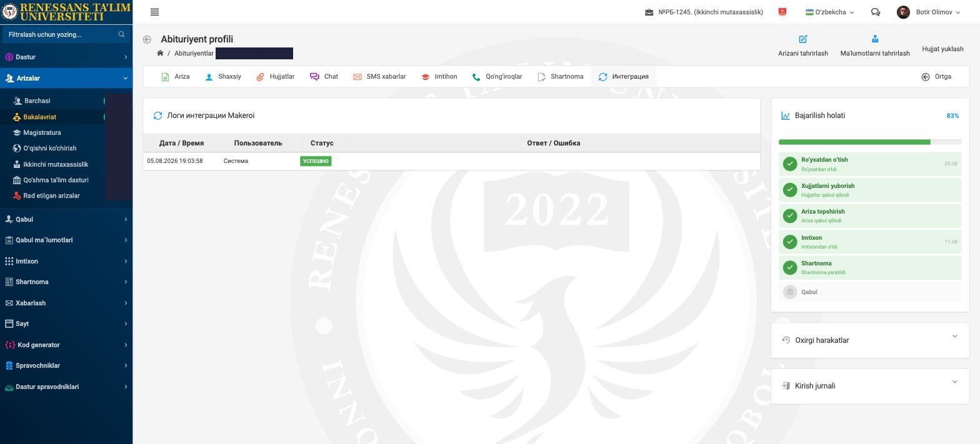This screenshot has width=980, height=444.
Task: Select the Интеграция tab
Action: (x=624, y=77)
